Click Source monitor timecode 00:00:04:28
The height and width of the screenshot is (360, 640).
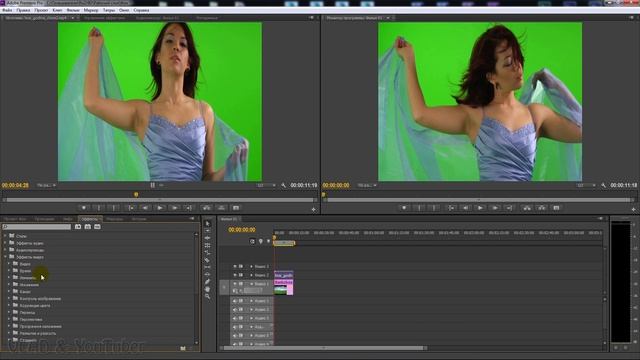15,185
